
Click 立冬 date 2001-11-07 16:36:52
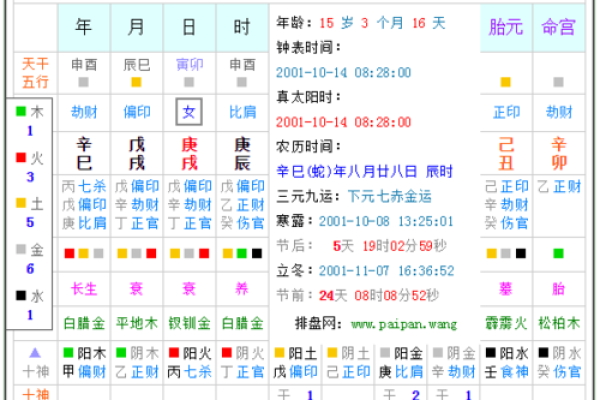tap(386, 271)
